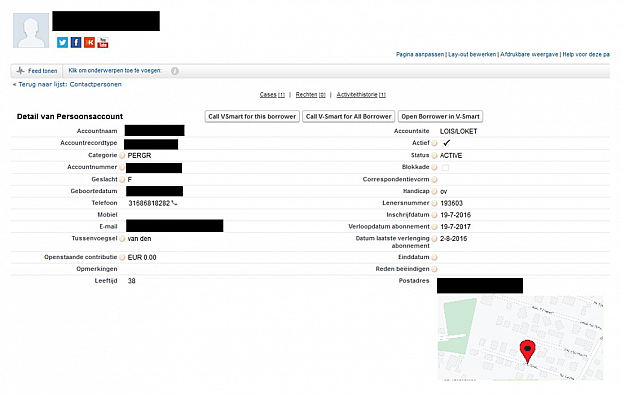Image resolution: width=621 pixels, height=395 pixels.
Task: Click the Inschrijfdatum value 19-7-2016
Action: click(x=455, y=215)
